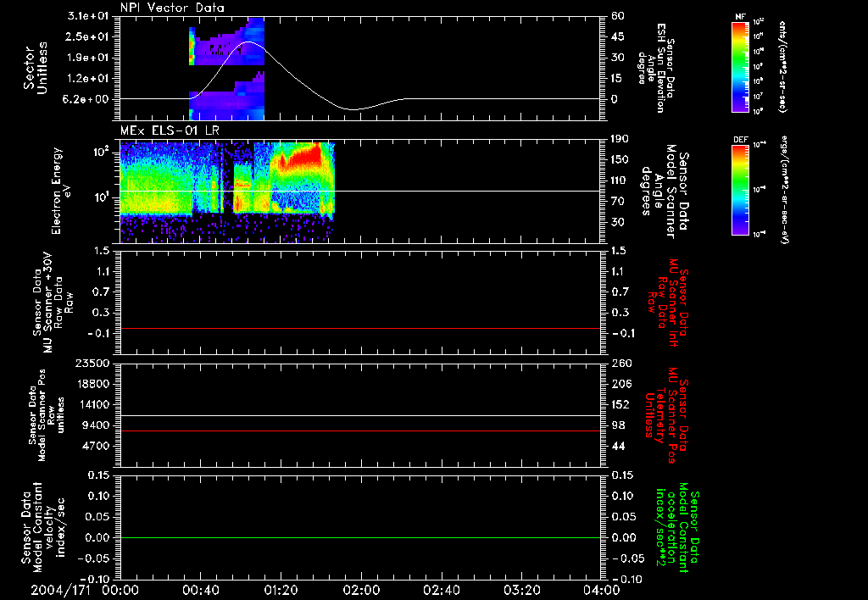
Task: Click the 'ergs/(cm**2-sr-sec-eV)' units label
Action: click(784, 189)
